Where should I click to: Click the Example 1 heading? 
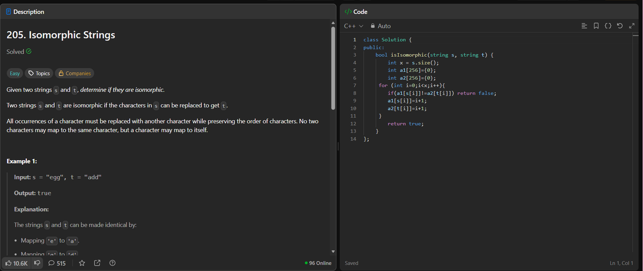tap(21, 161)
